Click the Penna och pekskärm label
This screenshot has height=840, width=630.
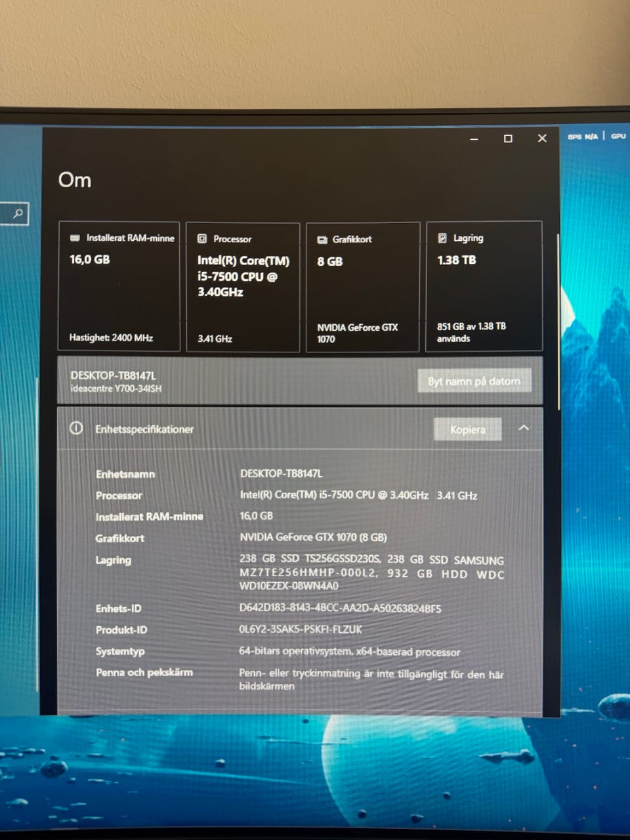[x=144, y=672]
